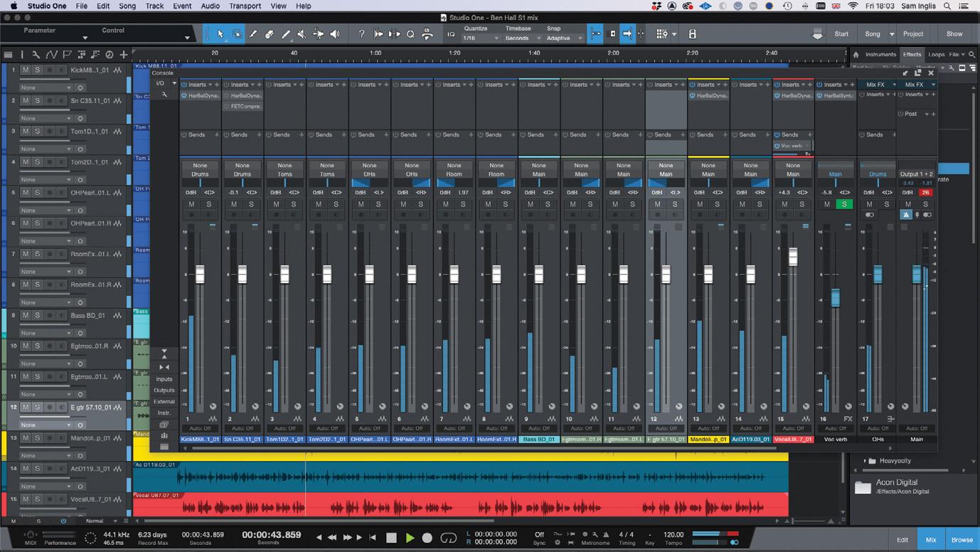The width and height of the screenshot is (980, 552).
Task: Click the browser search magnifier icon
Action: (972, 55)
